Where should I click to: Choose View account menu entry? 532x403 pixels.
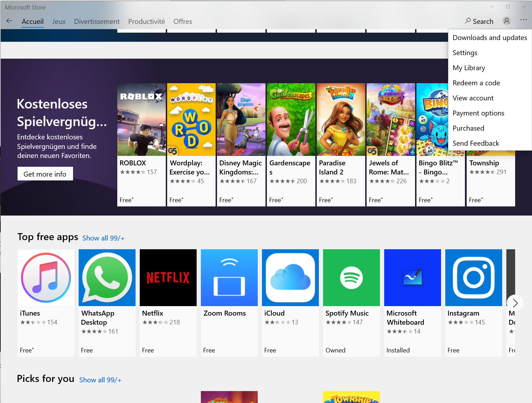pos(490,98)
